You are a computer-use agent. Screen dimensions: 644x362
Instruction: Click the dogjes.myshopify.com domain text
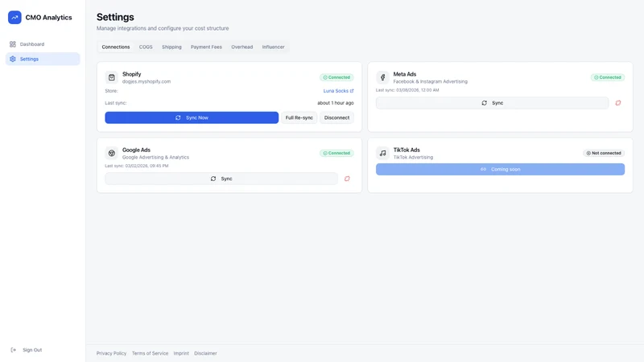coord(147,82)
